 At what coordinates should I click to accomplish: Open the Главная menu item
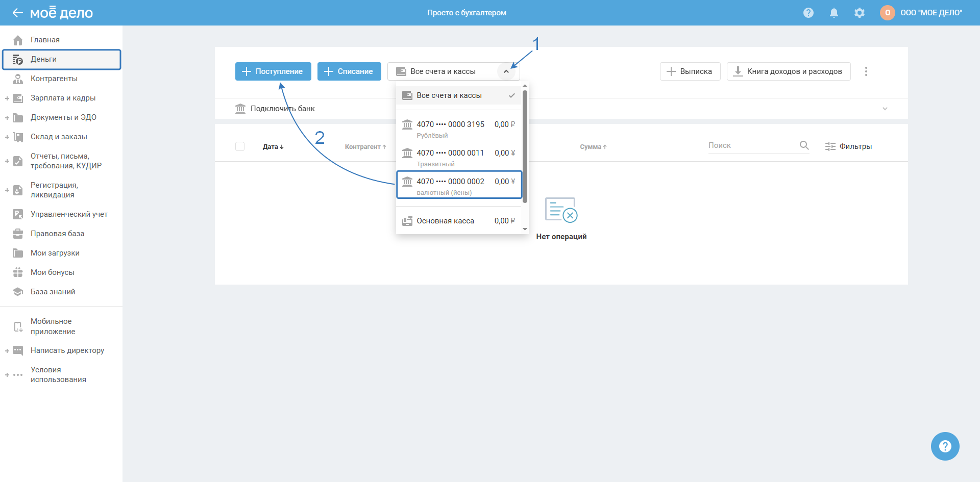pos(45,40)
